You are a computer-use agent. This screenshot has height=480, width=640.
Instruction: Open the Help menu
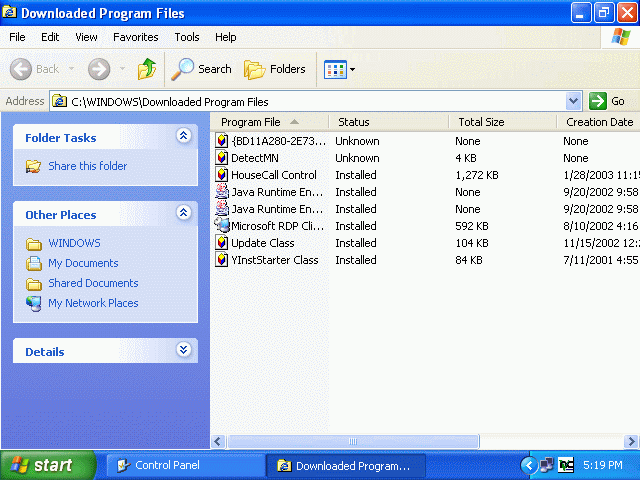point(226,37)
